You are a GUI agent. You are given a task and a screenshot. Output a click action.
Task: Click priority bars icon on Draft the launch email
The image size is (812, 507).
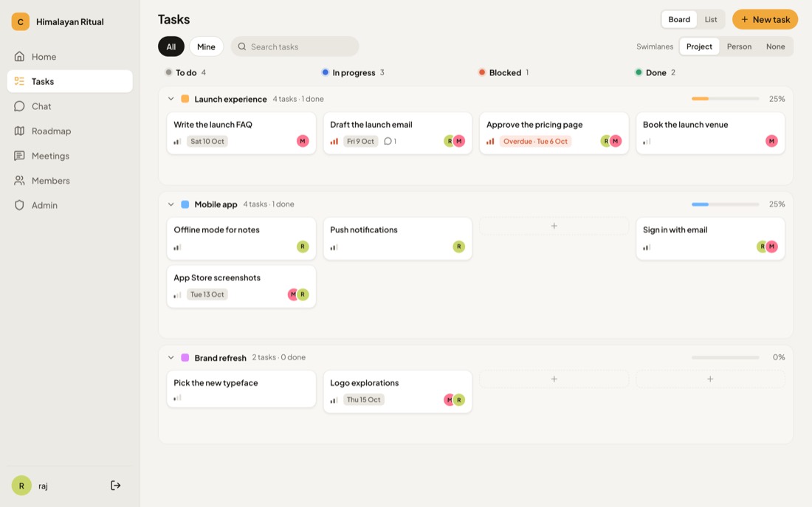pyautogui.click(x=334, y=141)
